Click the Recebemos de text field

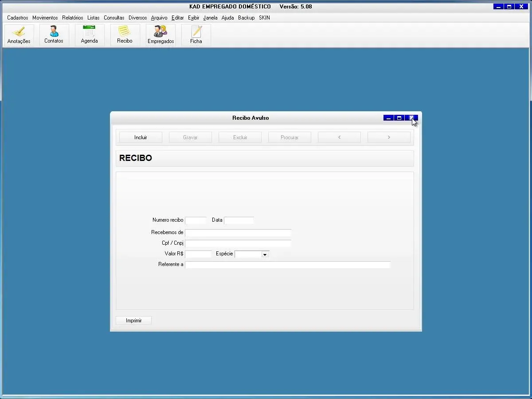(x=238, y=233)
